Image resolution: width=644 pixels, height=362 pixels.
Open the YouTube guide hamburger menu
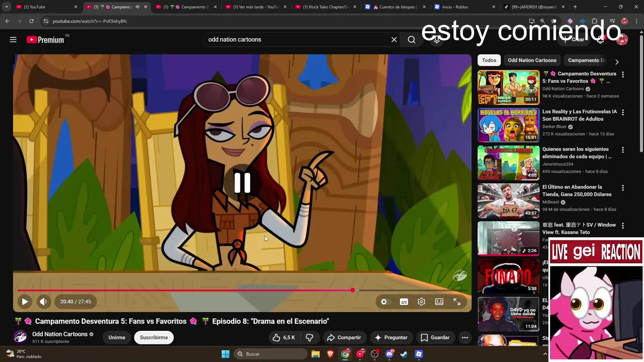(13, 40)
